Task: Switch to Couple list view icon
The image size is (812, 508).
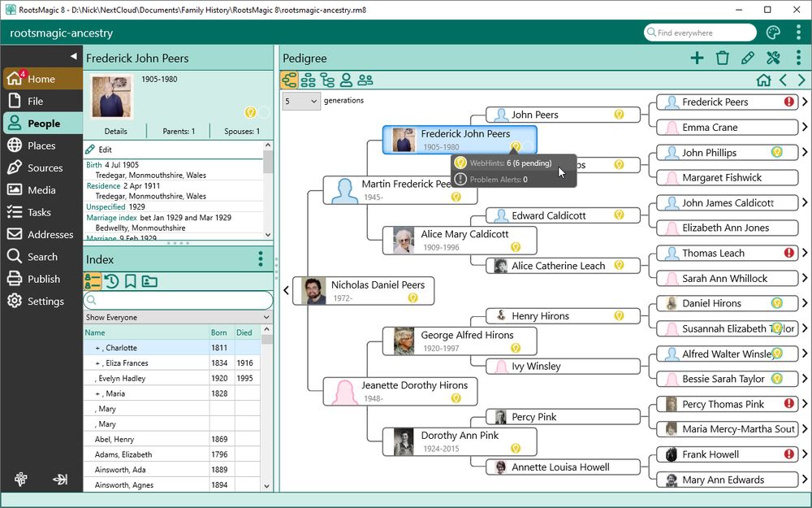Action: [365, 80]
